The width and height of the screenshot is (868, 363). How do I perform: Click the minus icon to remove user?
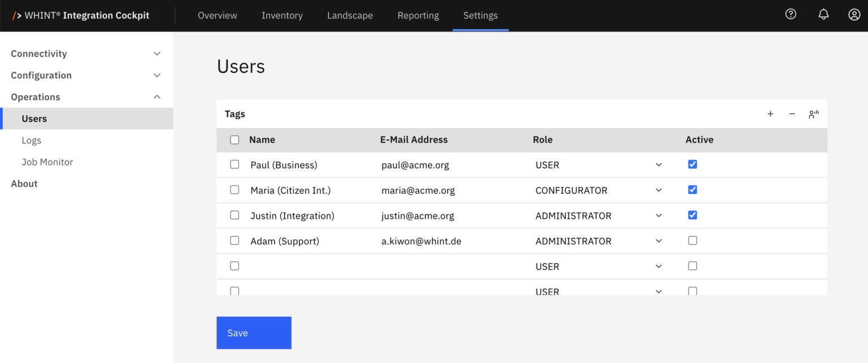(792, 114)
